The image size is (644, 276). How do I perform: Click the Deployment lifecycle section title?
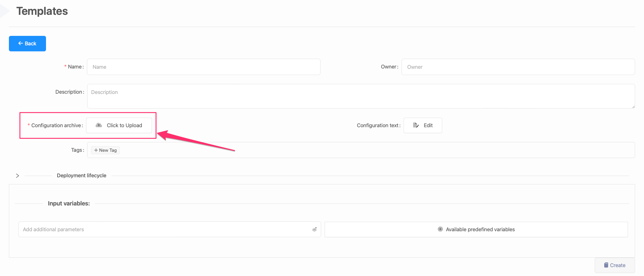pyautogui.click(x=81, y=176)
